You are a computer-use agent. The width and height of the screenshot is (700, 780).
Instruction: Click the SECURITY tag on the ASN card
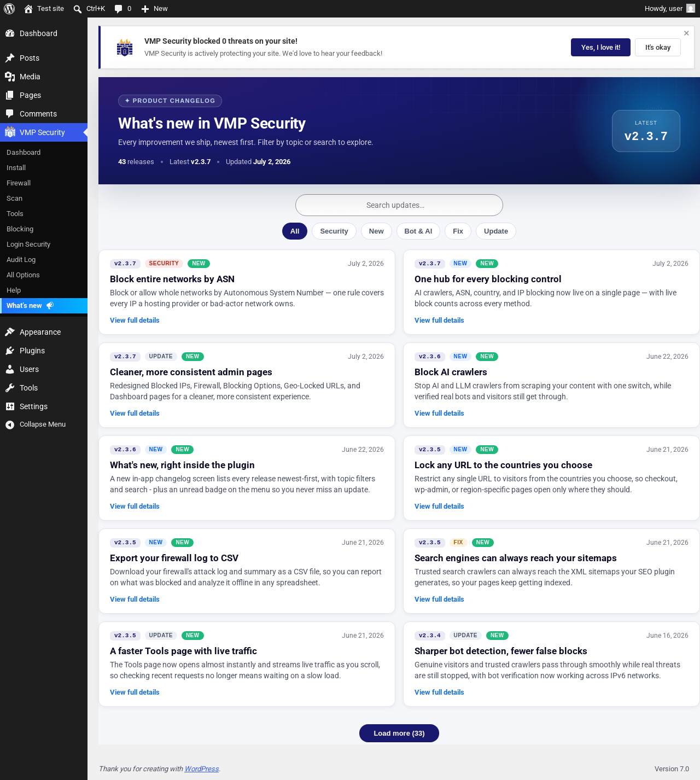click(164, 264)
